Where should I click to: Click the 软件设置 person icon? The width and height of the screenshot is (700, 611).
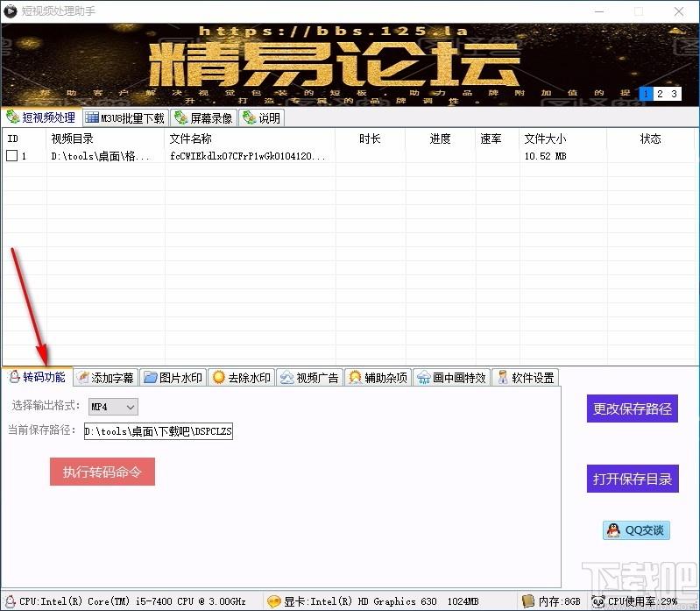tap(503, 378)
